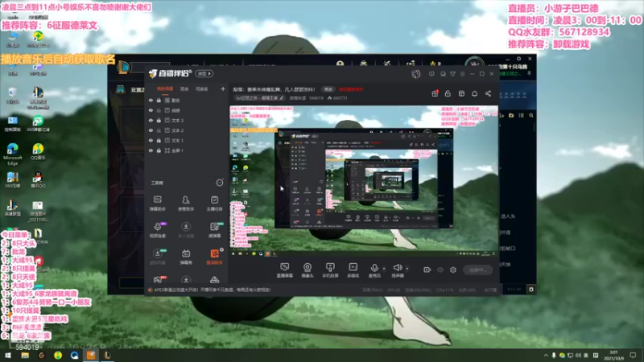This screenshot has height=362, width=644.
Task: Toggle lock on 歌名 source
Action: tap(159, 100)
